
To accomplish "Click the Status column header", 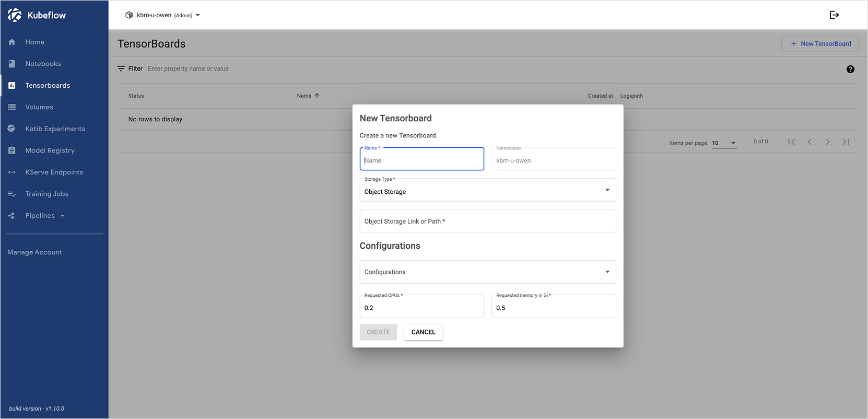I will (x=136, y=96).
